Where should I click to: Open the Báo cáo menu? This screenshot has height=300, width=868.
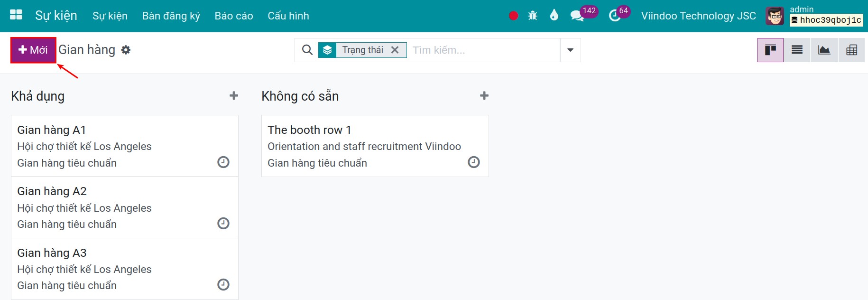234,16
